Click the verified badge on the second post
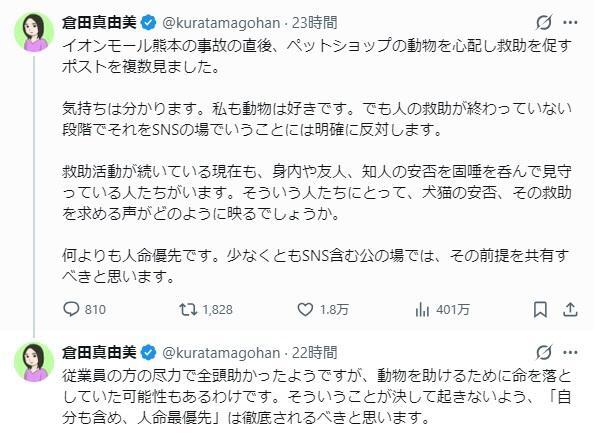The width and height of the screenshot is (595, 443). [149, 353]
